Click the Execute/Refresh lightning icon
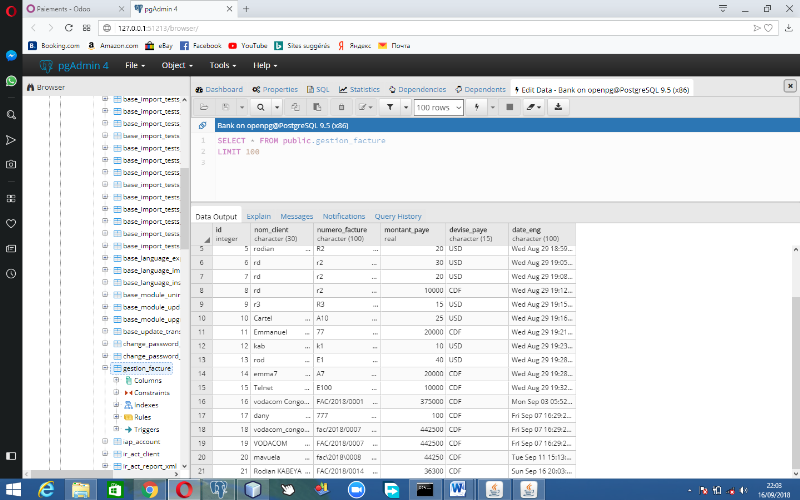The image size is (800, 500). (478, 107)
